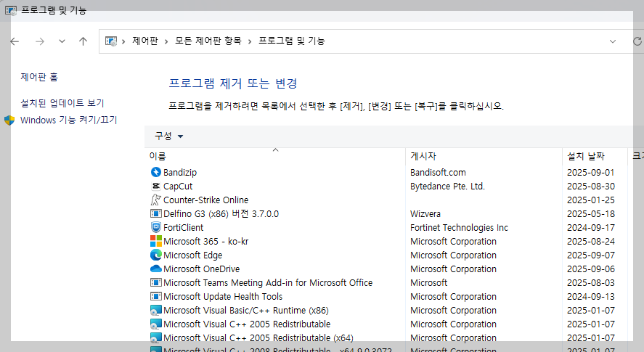Open 설치된 업데이트 보기 link
Screen dimensions: 644x352
pos(62,102)
